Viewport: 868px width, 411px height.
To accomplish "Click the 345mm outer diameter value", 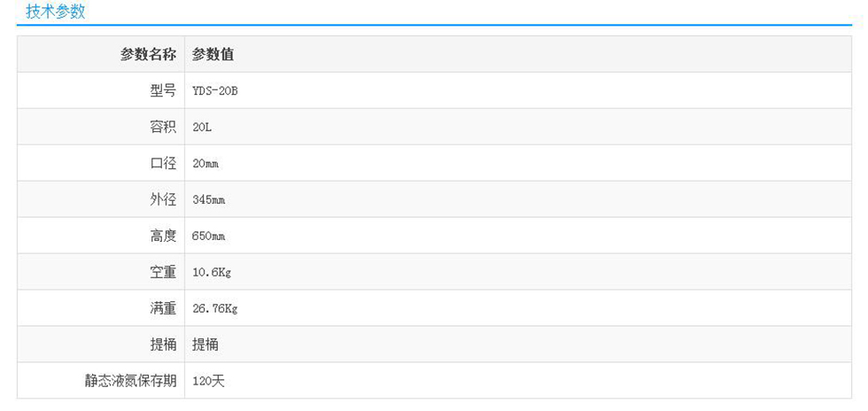I will pos(208,200).
